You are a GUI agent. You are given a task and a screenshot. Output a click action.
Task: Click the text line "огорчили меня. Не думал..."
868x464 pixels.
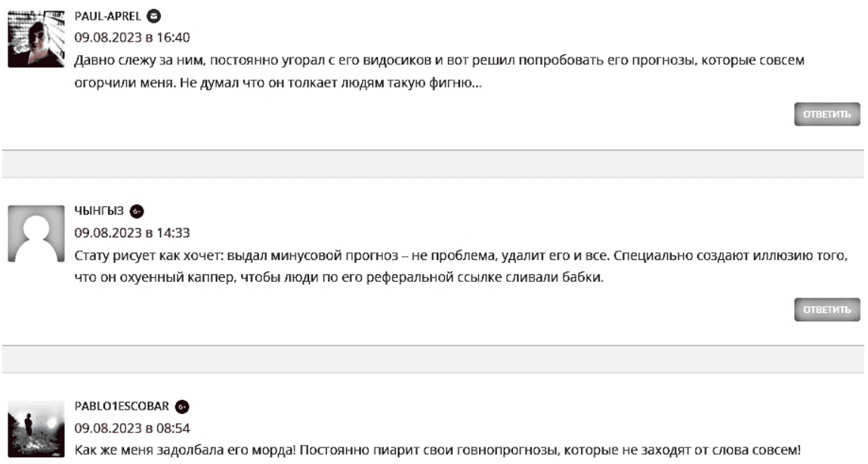pos(280,83)
